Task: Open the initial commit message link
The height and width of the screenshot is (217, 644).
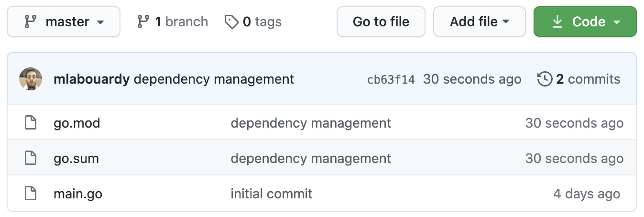Action: tap(272, 194)
